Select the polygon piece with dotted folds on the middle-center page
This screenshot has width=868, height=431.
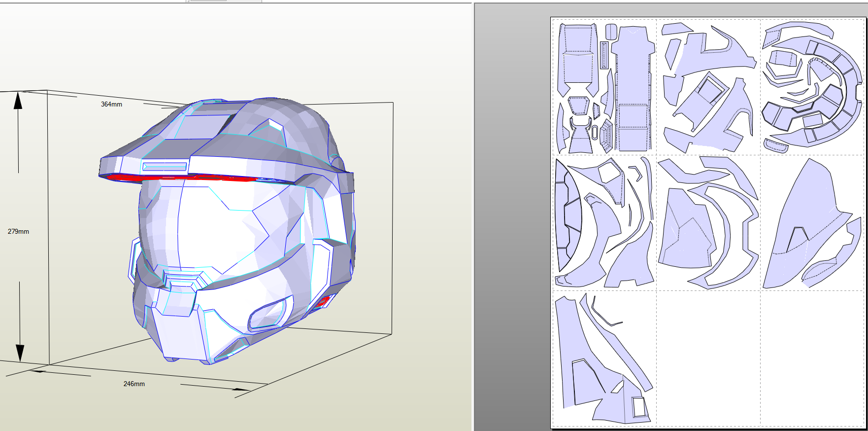[687, 229]
